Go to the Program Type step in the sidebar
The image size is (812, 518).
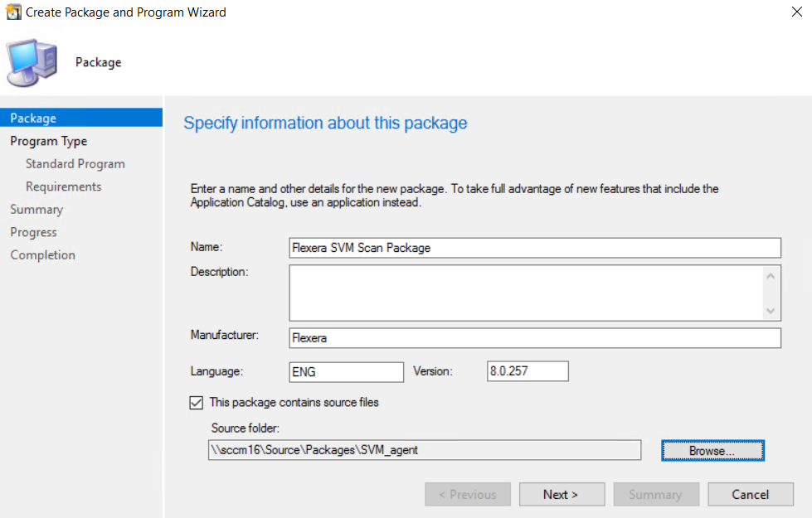[48, 141]
